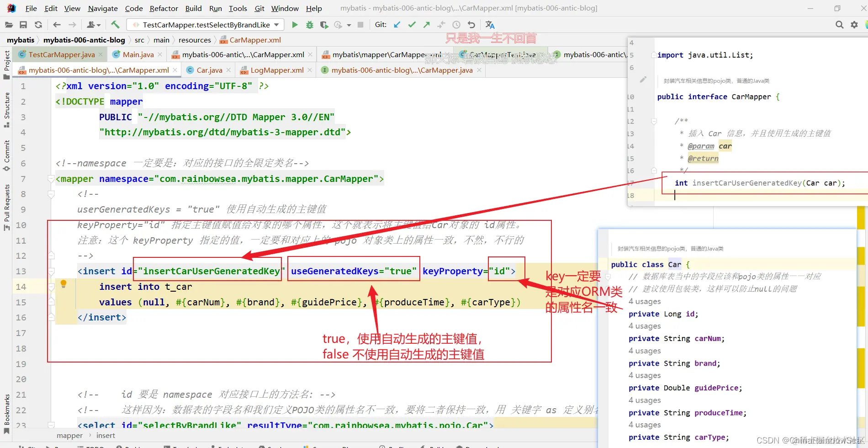
Task: Click the Translate toolbar icon
Action: point(490,25)
